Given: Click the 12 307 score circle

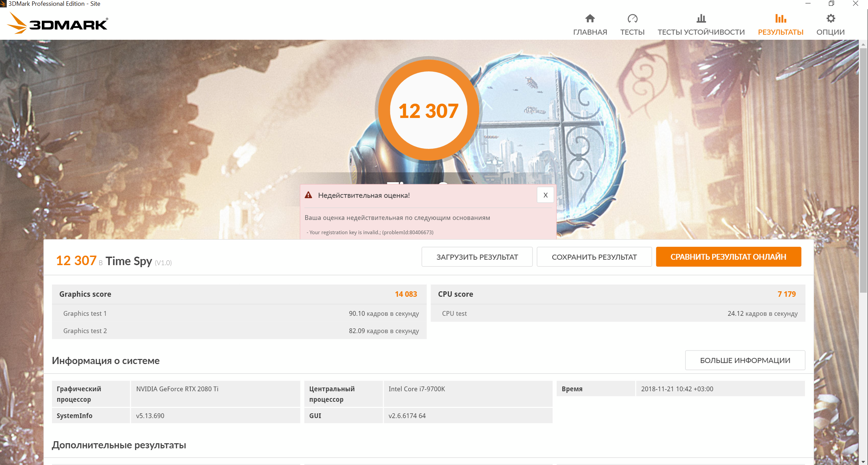Looking at the screenshot, I should pos(428,110).
